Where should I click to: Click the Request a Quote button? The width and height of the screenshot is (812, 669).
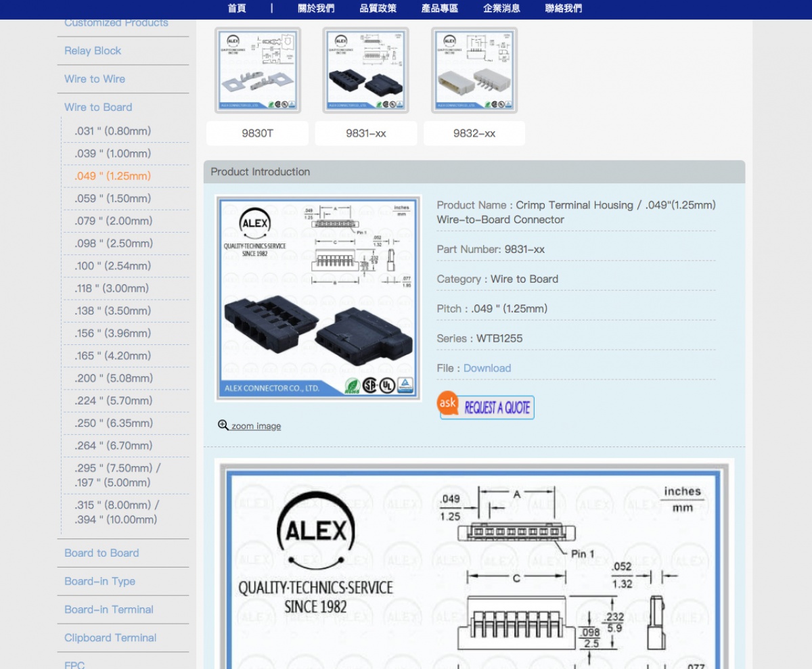pyautogui.click(x=486, y=406)
